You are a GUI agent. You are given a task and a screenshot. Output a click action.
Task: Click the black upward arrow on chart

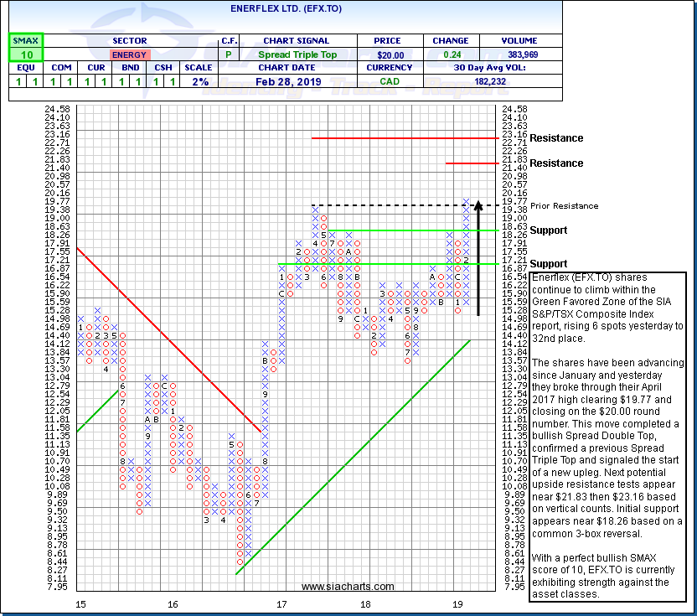coord(478,256)
